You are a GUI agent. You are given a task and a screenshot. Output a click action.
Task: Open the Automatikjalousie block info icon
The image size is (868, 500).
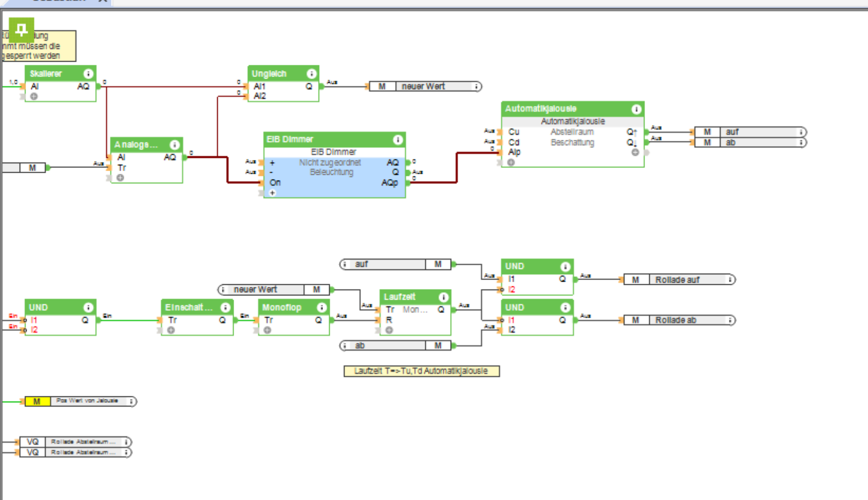point(636,109)
